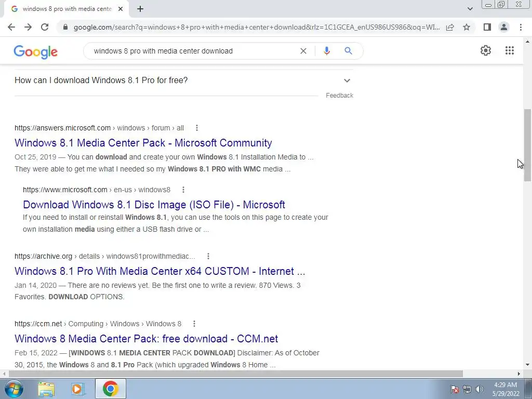Screen dimensions: 532x399
Task: Click the ccm.net URL breadcrumb
Action: pos(98,324)
